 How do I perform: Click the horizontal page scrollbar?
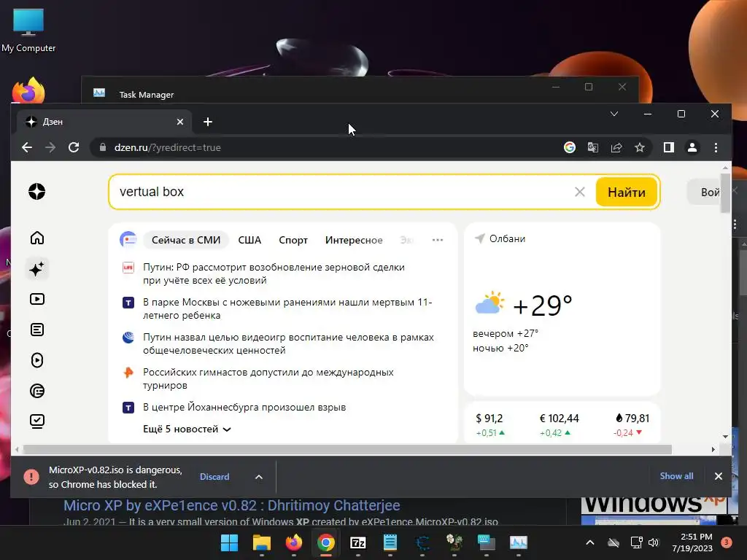[347, 449]
